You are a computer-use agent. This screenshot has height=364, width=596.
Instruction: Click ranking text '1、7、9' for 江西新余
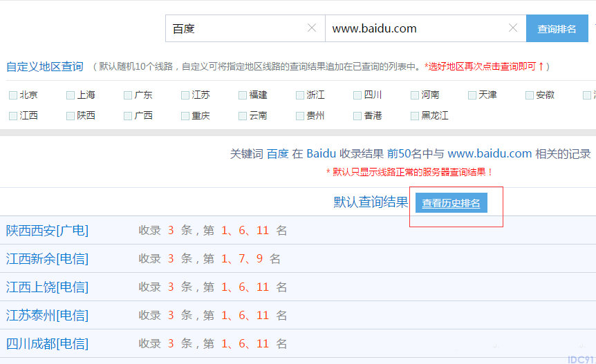tap(242, 259)
